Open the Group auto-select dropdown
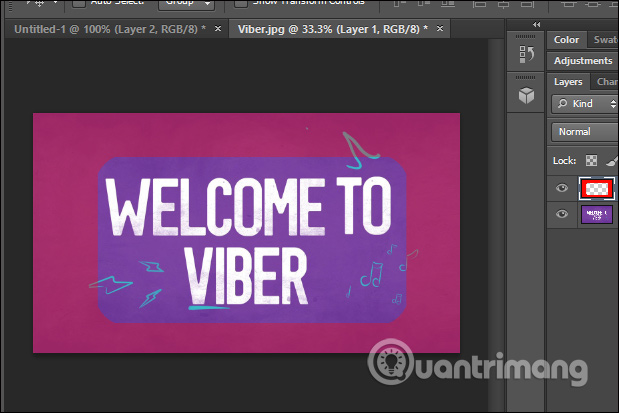The height and width of the screenshot is (413, 619). [x=186, y=4]
